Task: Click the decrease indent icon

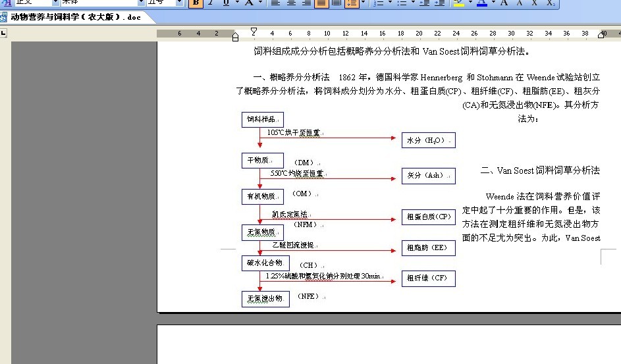Action: (x=423, y=3)
